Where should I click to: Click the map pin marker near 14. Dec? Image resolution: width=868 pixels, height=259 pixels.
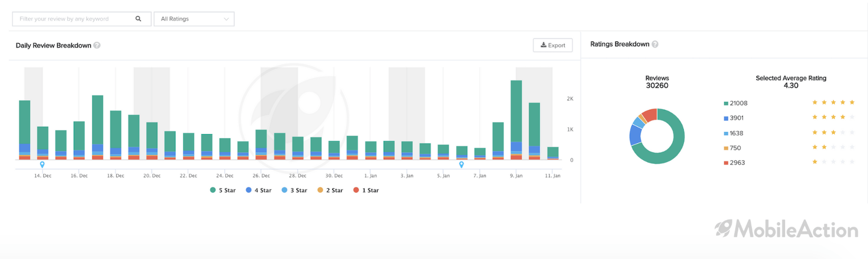pos(42,165)
